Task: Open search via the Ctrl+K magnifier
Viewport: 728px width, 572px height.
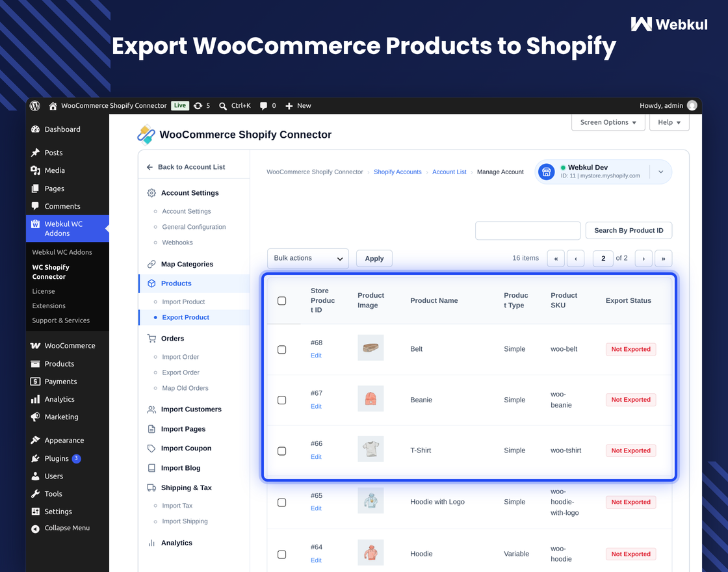Action: coord(223,106)
